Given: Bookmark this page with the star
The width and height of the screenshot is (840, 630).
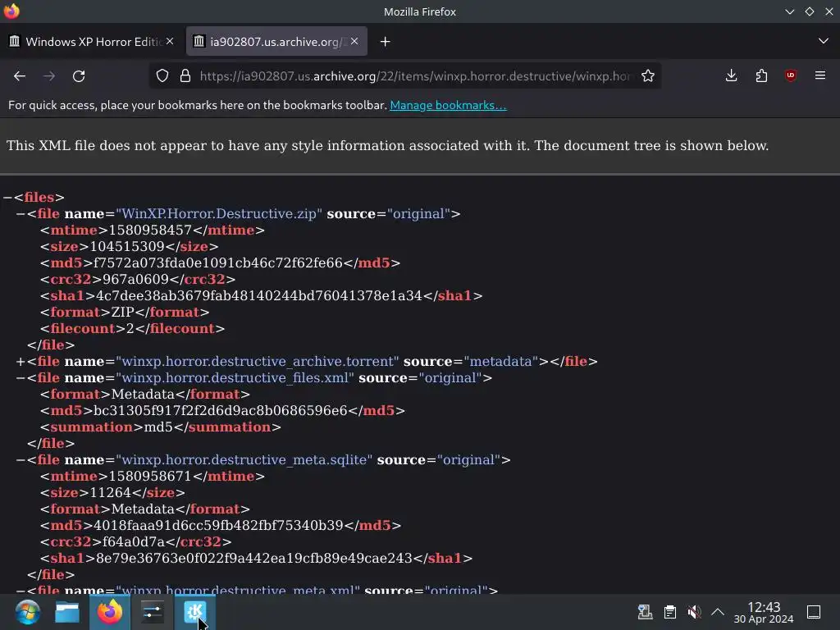Looking at the screenshot, I should (648, 76).
